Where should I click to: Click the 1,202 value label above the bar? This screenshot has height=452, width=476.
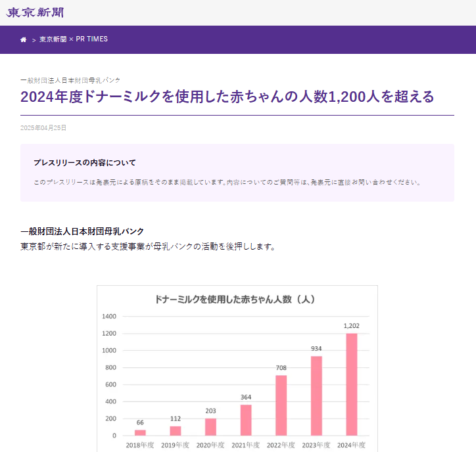[351, 325]
